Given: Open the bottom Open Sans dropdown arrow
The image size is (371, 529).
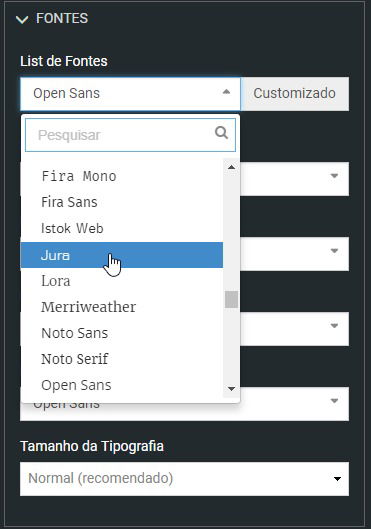Looking at the screenshot, I should tap(334, 401).
